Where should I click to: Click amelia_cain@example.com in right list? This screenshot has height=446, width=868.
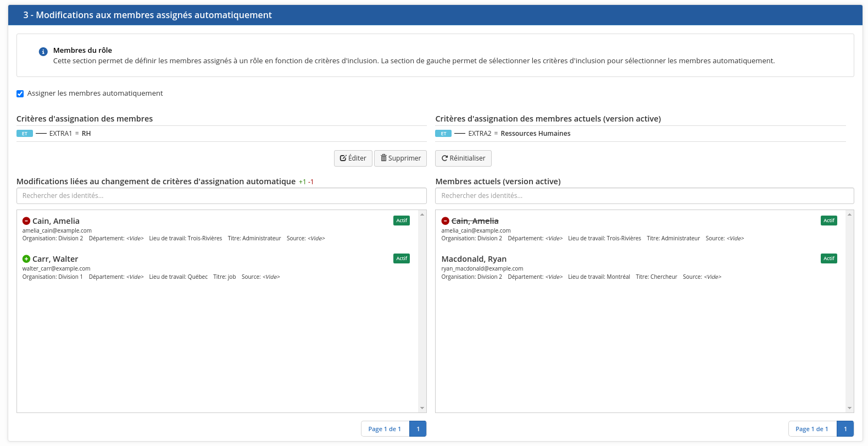point(476,231)
